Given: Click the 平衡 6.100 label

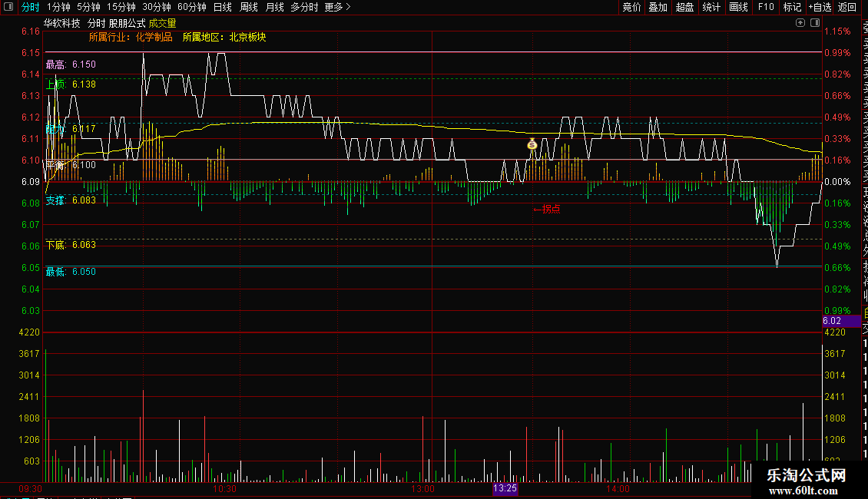Looking at the screenshot, I should pos(71,165).
